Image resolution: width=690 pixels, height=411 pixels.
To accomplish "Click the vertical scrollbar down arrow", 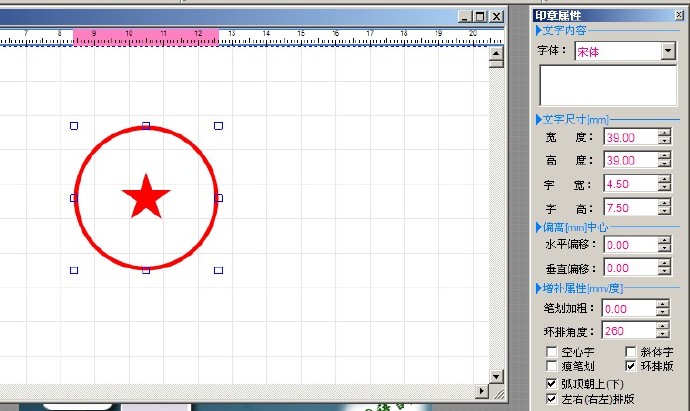I will click(x=496, y=376).
